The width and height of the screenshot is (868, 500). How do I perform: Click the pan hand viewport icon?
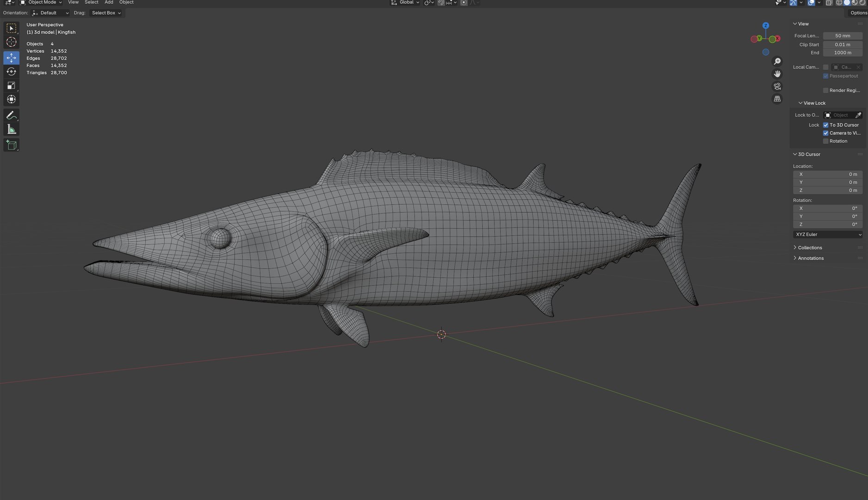pyautogui.click(x=777, y=74)
